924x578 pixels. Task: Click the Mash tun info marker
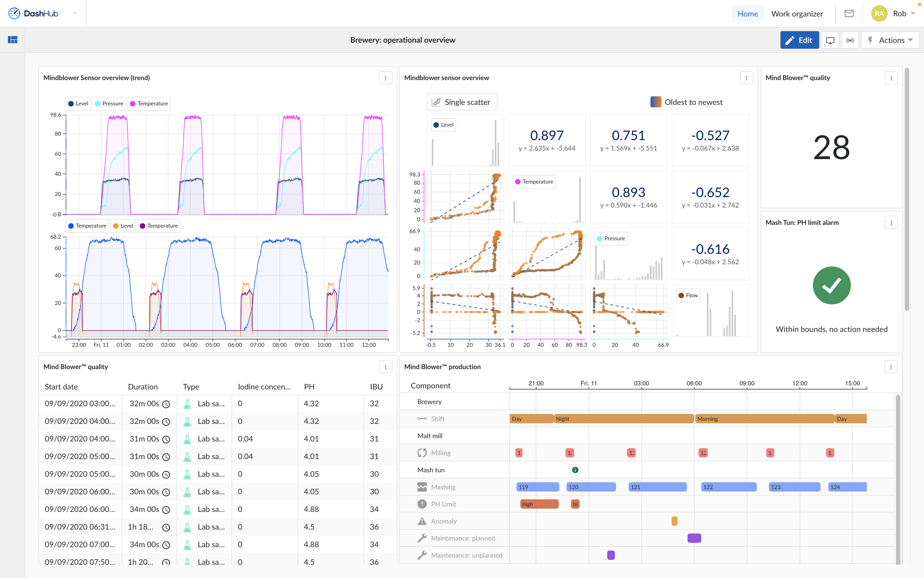coord(575,470)
